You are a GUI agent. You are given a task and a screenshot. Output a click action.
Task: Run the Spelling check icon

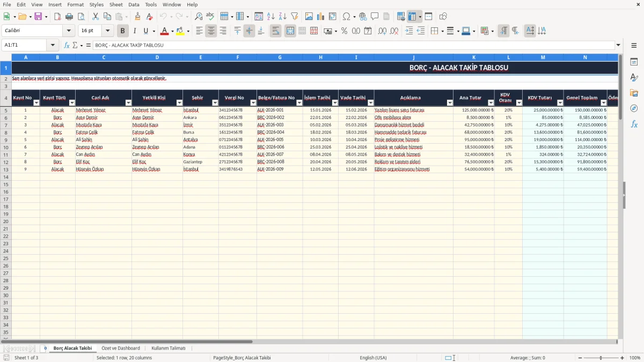pos(210,17)
